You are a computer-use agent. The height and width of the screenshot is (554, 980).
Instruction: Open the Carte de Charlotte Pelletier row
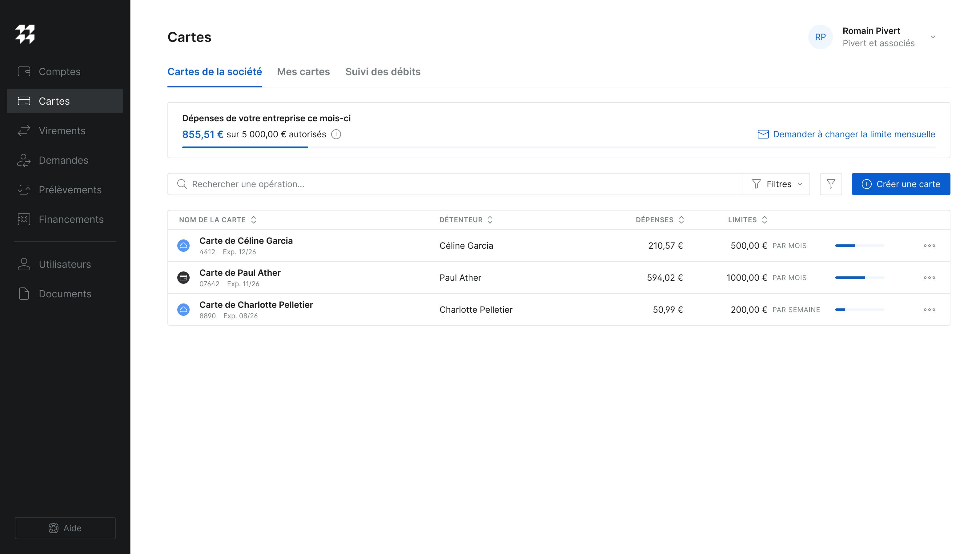[558, 309]
